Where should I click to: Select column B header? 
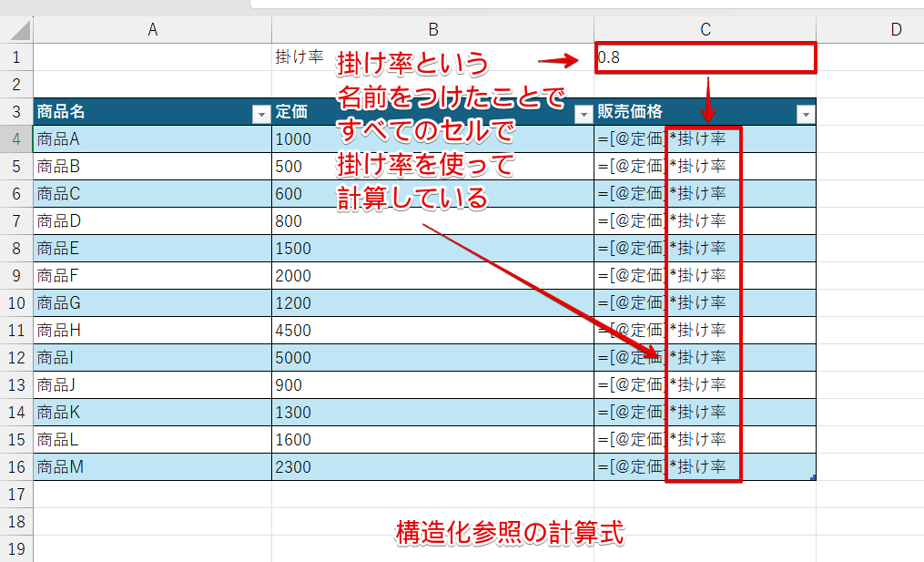click(x=433, y=29)
